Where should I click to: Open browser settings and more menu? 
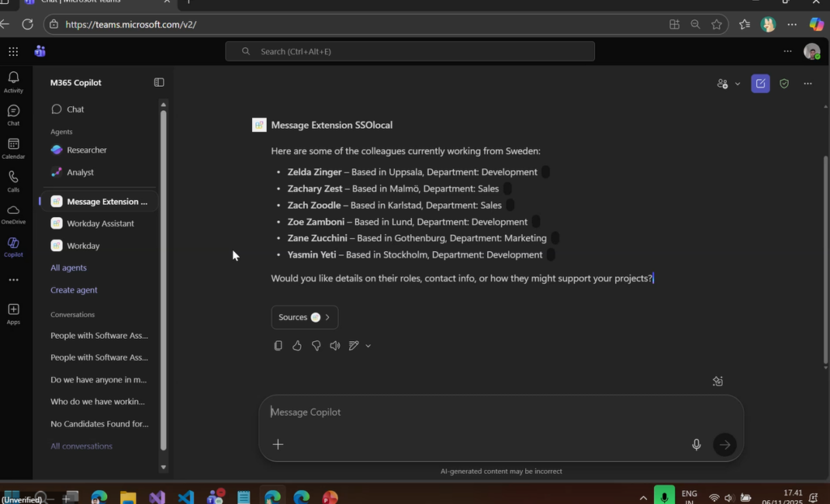pos(791,24)
